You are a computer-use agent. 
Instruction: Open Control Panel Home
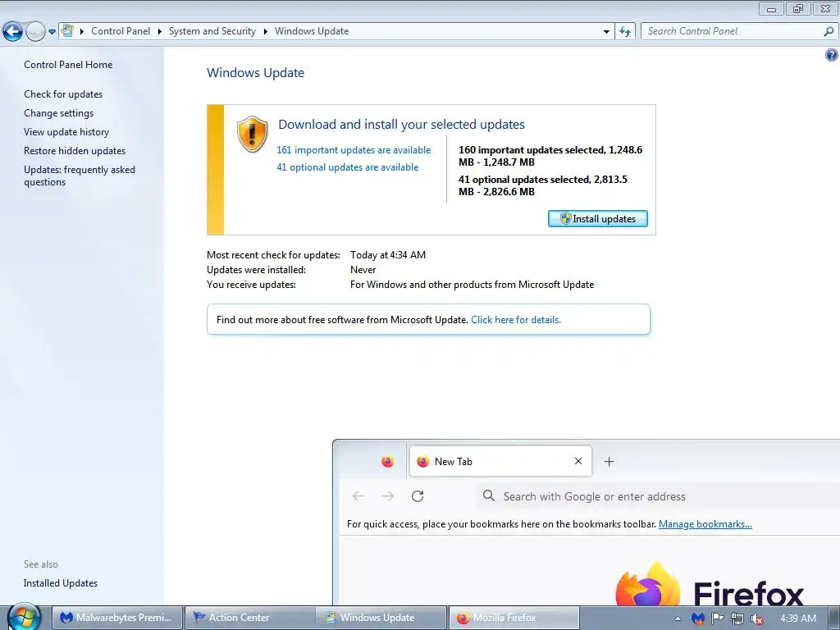tap(68, 65)
